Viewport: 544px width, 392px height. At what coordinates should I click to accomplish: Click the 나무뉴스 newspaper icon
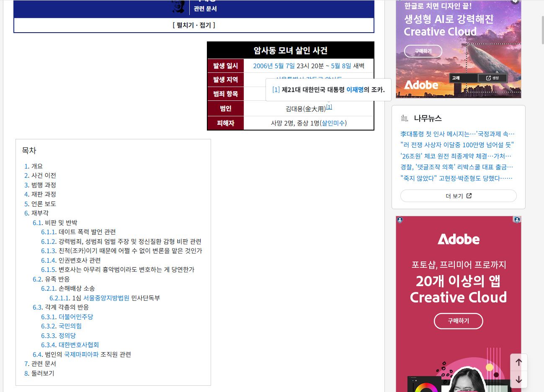coord(405,118)
